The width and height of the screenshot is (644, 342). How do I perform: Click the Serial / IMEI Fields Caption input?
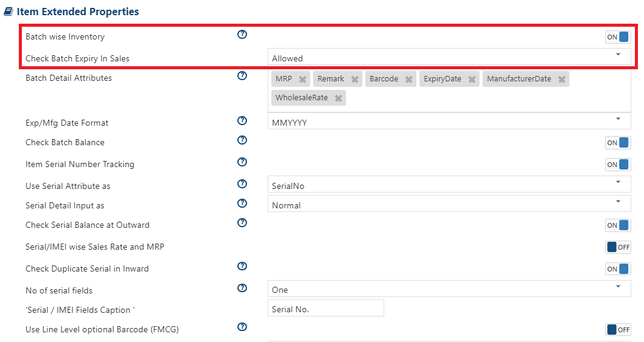point(326,309)
